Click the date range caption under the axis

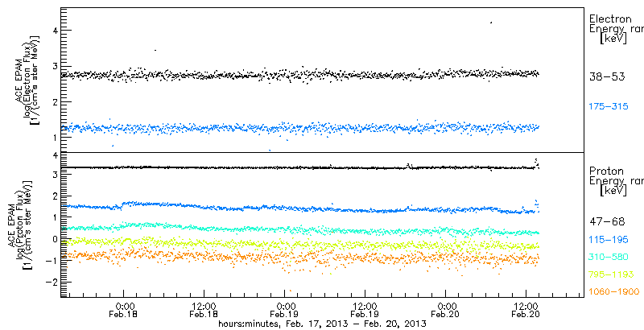tap(322, 324)
